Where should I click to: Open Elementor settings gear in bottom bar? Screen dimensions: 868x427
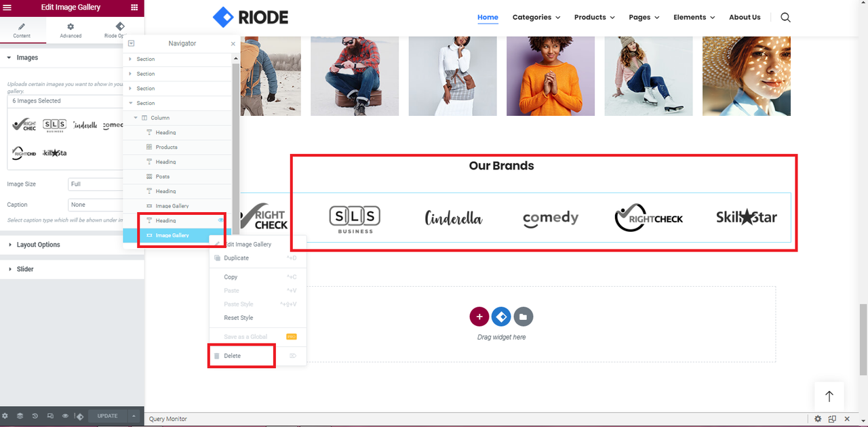(5, 416)
